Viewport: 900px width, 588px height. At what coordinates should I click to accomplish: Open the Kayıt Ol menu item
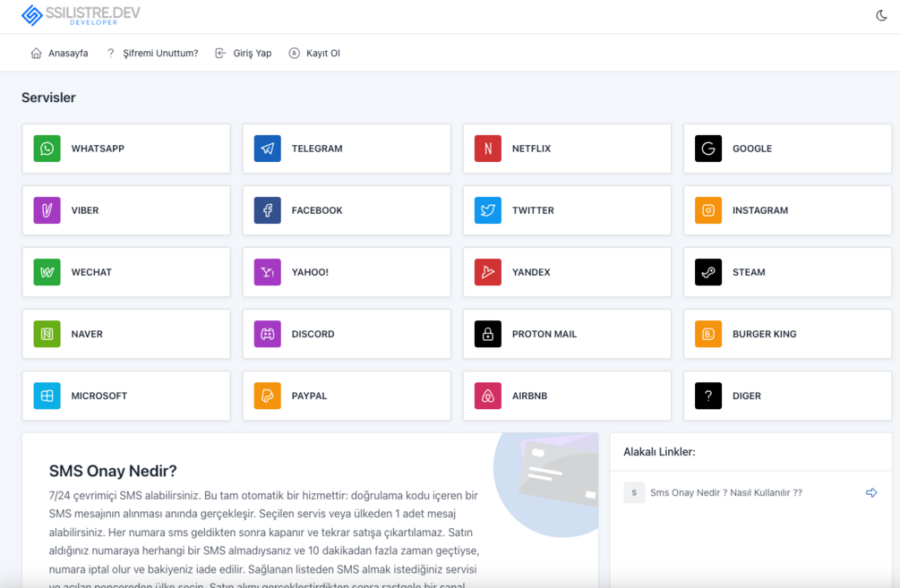(314, 54)
